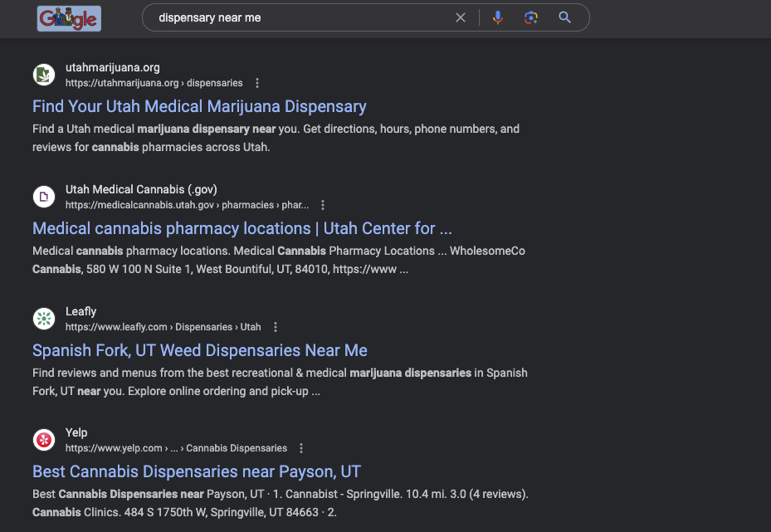Click the search box containing dispensary near me
Screen dimensions: 771x532
(300, 17)
